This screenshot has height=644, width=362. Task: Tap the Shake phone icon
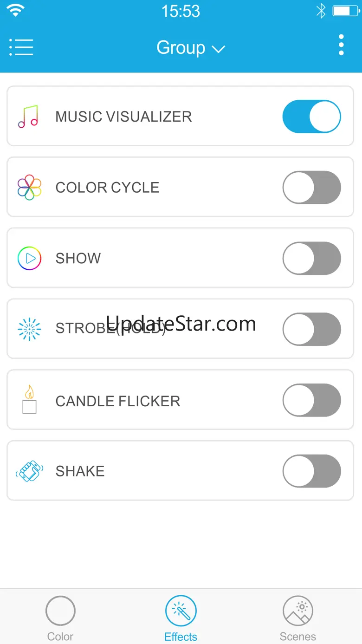tap(29, 471)
